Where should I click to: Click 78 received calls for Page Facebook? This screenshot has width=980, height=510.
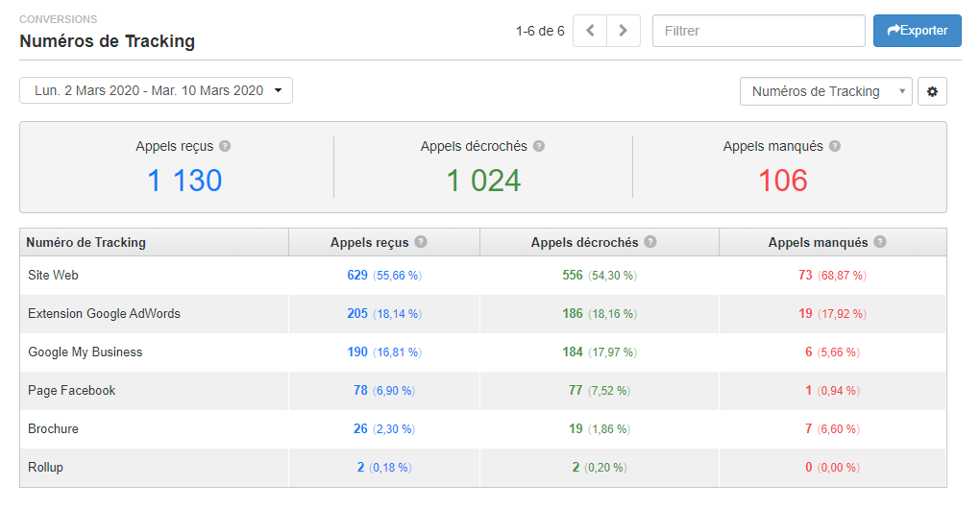point(360,391)
